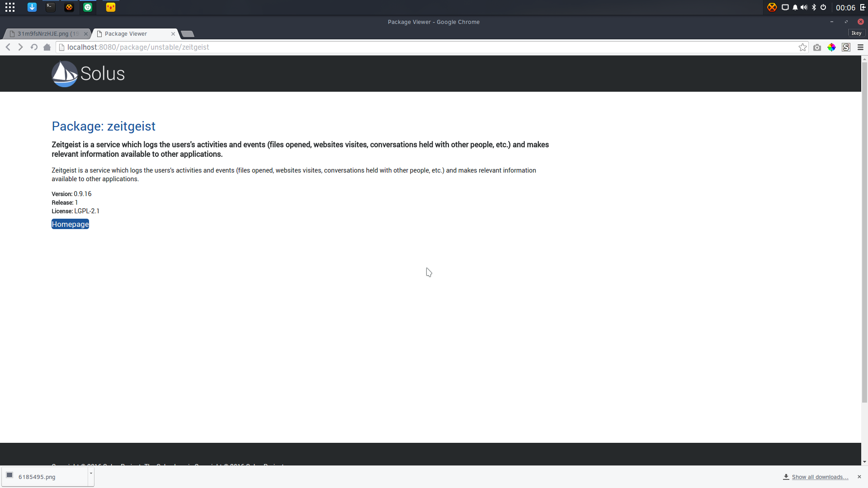The image size is (868, 488).
Task: Open the Chrome hamburger menu
Action: pyautogui.click(x=860, y=47)
